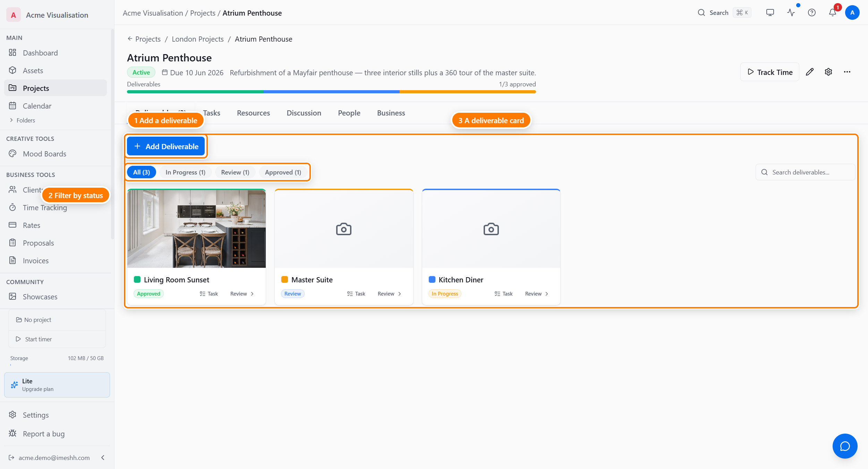Filter deliverables by Review (1)
Viewport: 868px width, 469px height.
(x=235, y=172)
